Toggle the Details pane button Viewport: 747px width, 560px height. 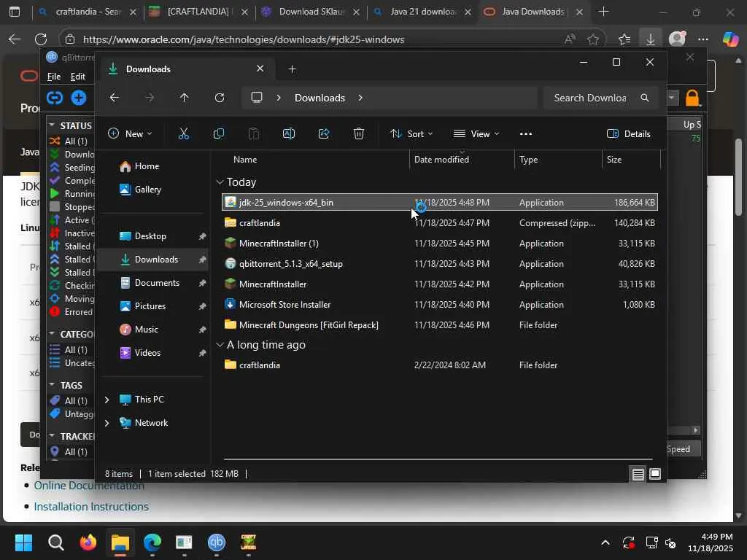point(629,134)
